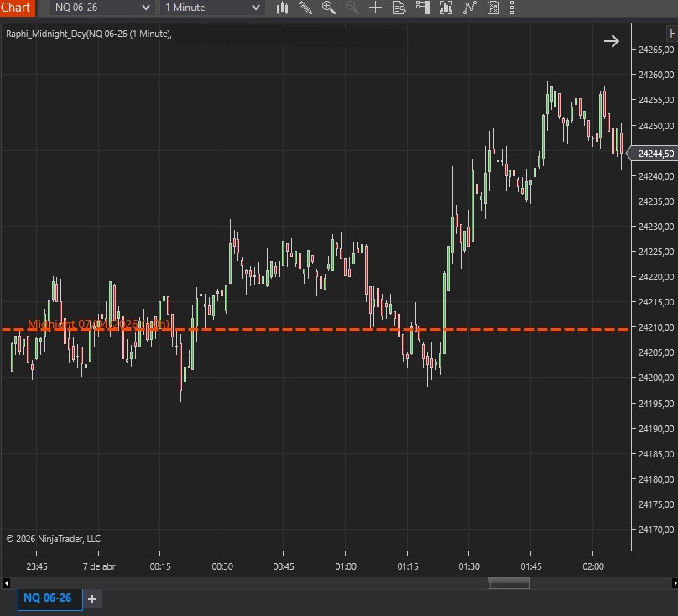Open the chart style candlestick icon

pos(282,8)
